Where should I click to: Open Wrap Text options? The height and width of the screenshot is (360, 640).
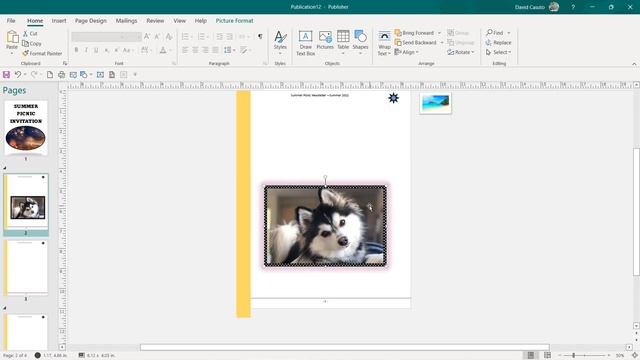(384, 43)
